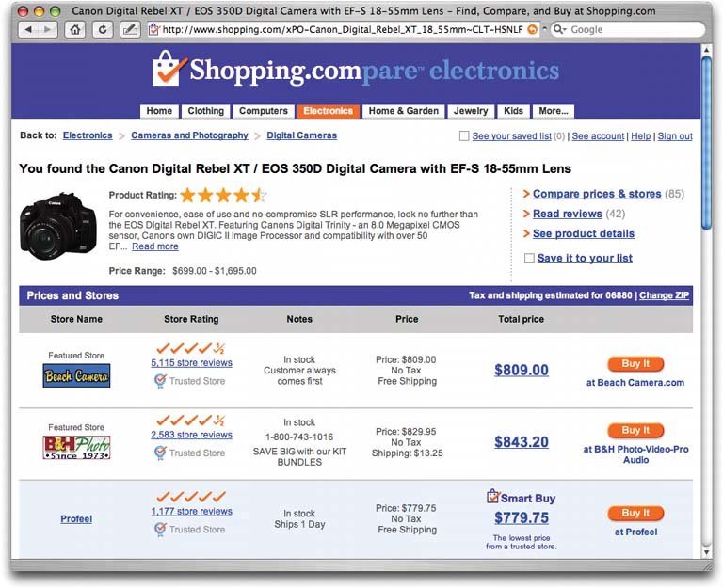
Task: Click the five-star product rating
Action: click(223, 196)
